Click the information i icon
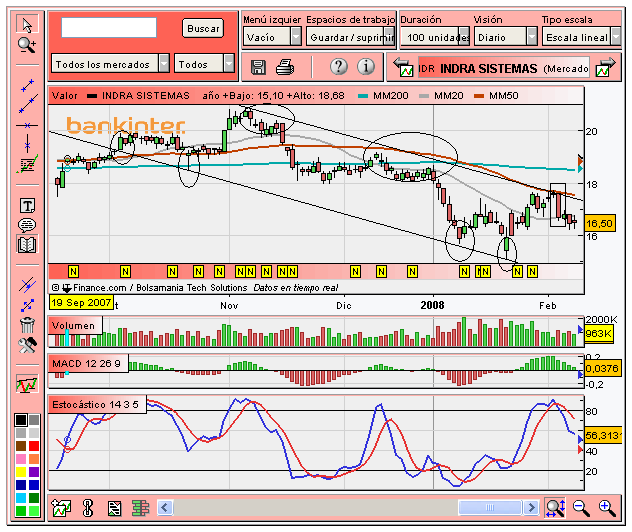632x532 pixels. coord(366,66)
